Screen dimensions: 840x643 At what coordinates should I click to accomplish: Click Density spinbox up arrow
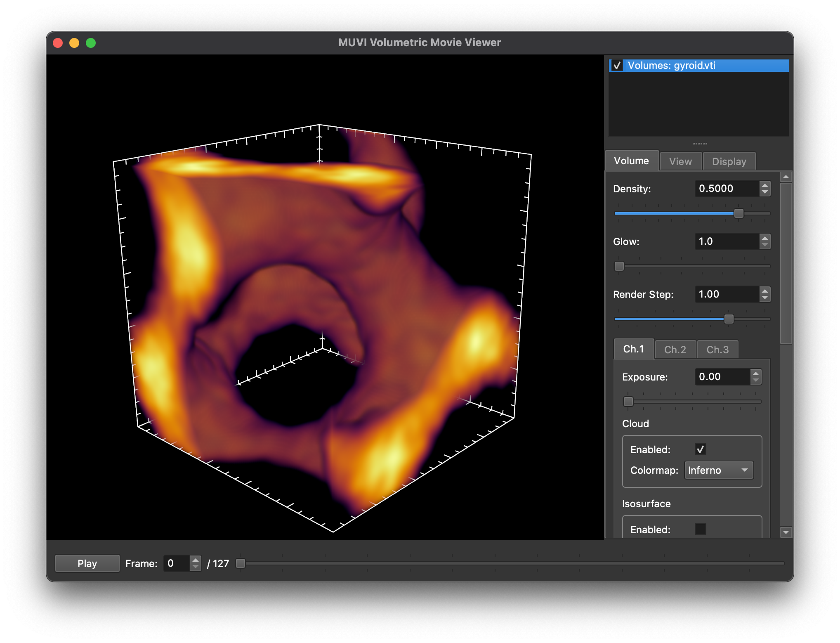pyautogui.click(x=765, y=185)
